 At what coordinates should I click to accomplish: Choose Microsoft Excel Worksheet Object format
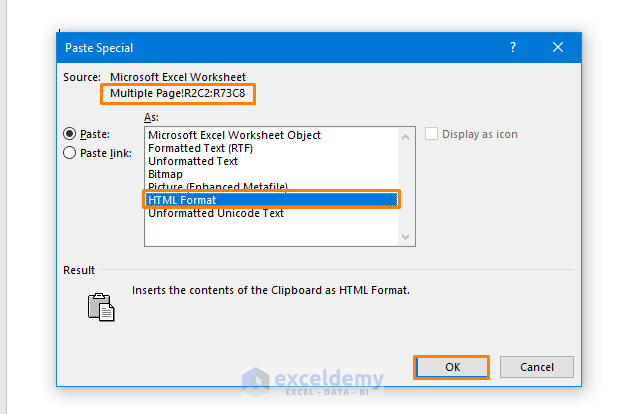235,135
